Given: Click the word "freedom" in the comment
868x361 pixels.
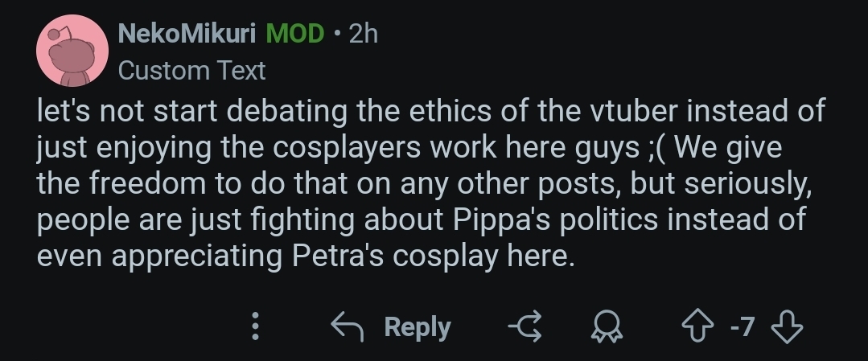Looking at the screenshot, I should [141, 183].
